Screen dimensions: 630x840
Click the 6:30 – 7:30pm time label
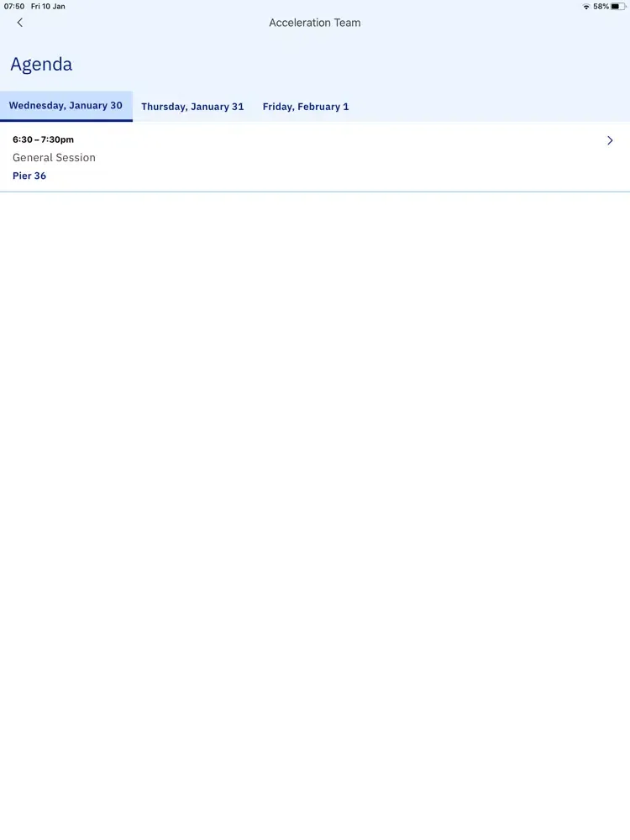44,139
